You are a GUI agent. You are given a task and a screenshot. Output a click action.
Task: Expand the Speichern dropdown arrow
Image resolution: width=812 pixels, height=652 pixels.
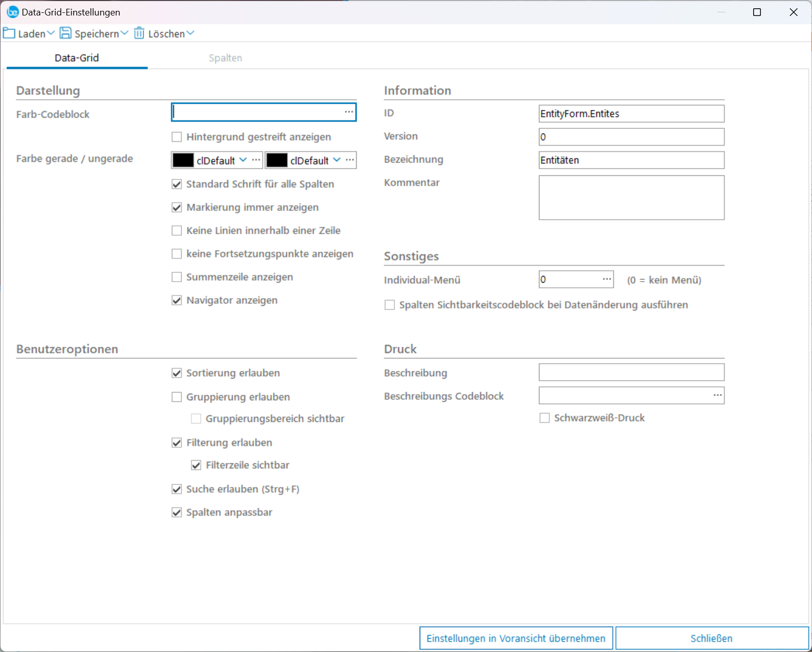124,34
